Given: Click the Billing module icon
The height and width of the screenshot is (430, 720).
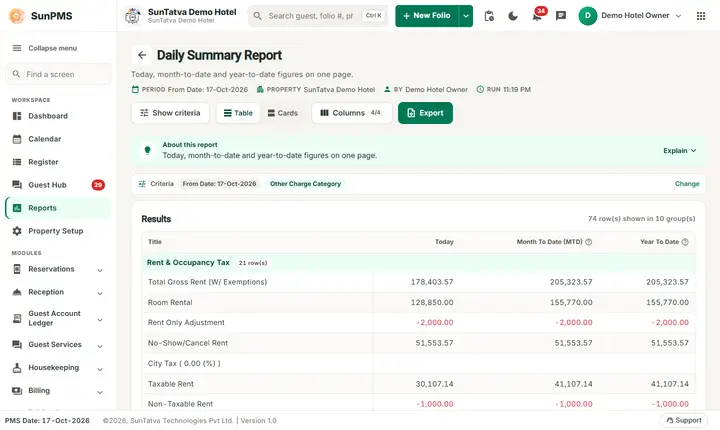Looking at the screenshot, I should (x=17, y=390).
